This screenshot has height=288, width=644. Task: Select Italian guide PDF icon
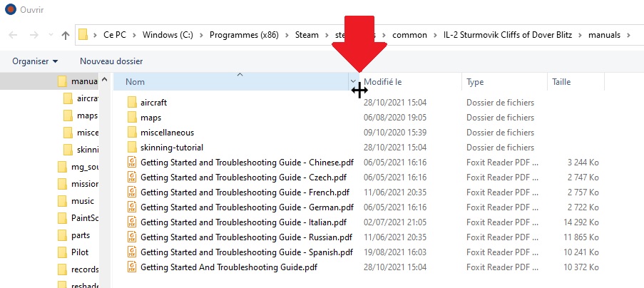pyautogui.click(x=132, y=222)
